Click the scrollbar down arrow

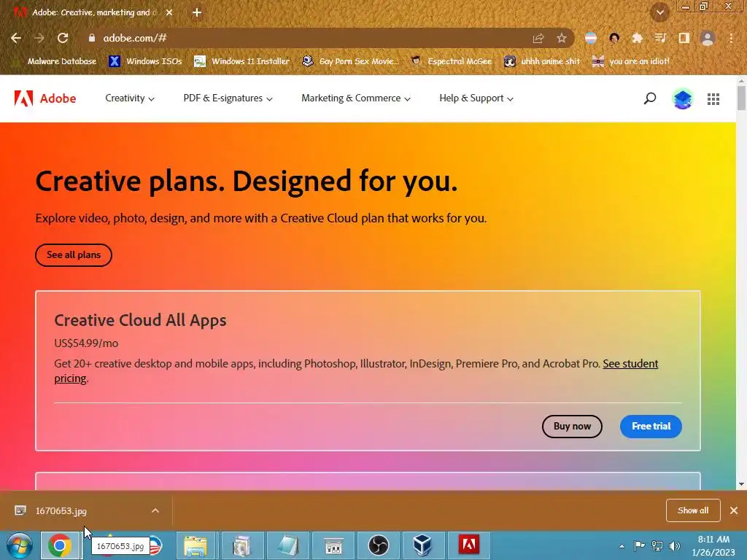tap(741, 484)
